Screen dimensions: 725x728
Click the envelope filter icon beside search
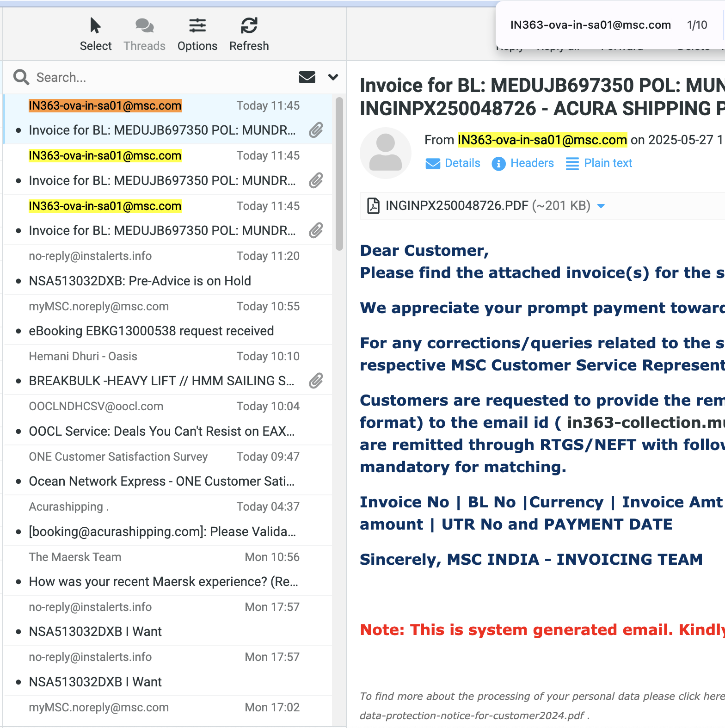tap(307, 77)
